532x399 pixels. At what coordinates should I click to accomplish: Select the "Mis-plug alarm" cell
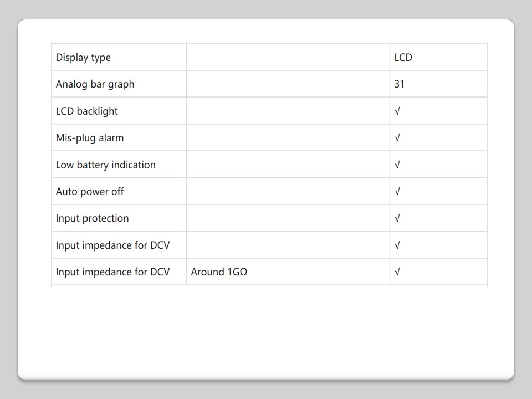[90, 138]
